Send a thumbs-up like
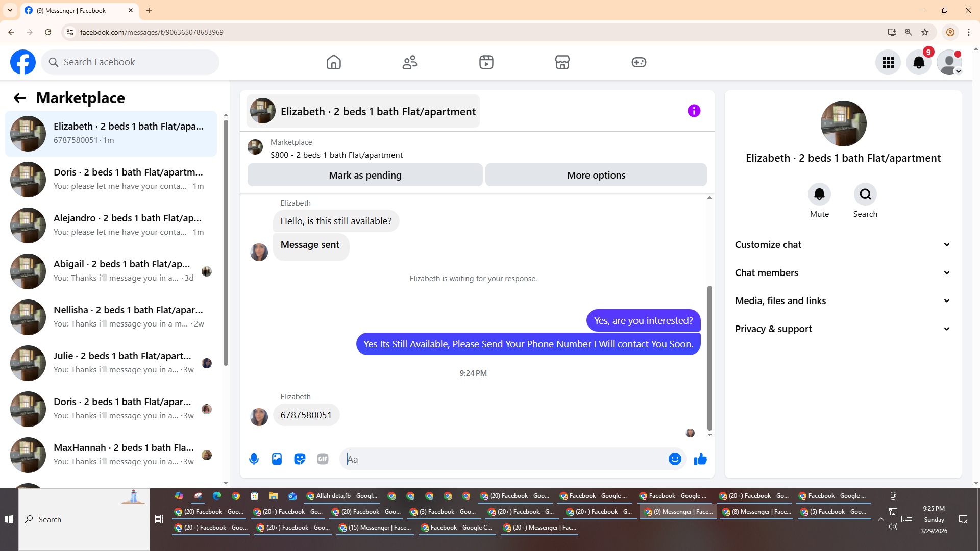This screenshot has height=551, width=980. (700, 459)
